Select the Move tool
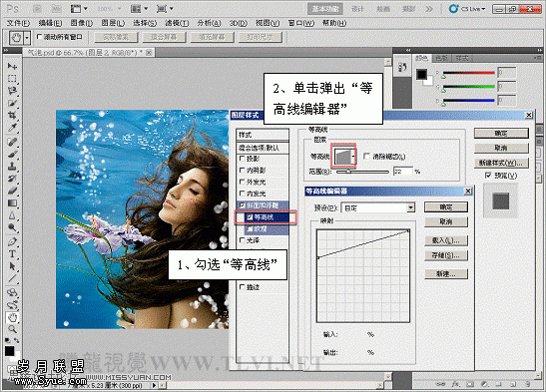 coord(12,66)
